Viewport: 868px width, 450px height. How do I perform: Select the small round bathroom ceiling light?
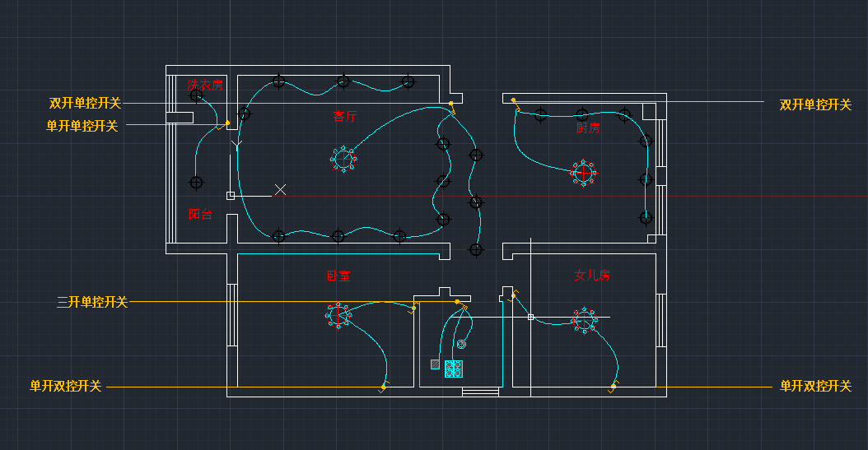(x=461, y=345)
